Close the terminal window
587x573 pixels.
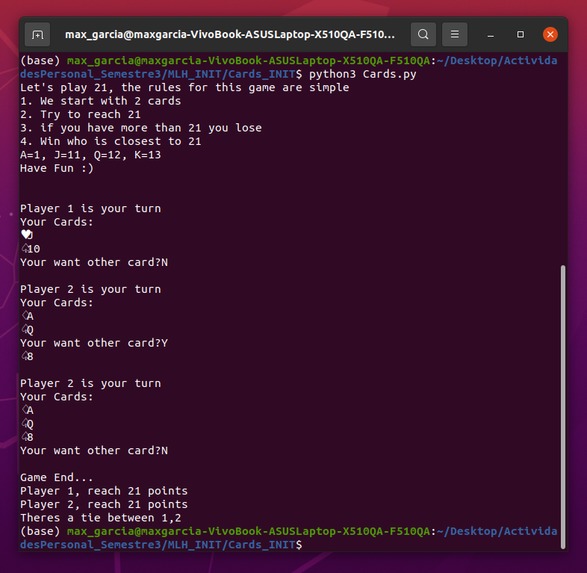click(550, 34)
